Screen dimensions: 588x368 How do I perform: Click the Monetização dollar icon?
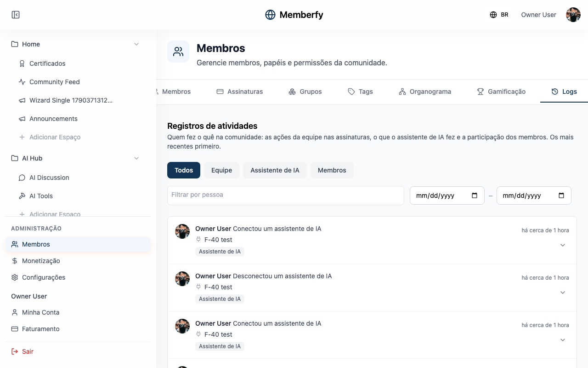(x=15, y=261)
